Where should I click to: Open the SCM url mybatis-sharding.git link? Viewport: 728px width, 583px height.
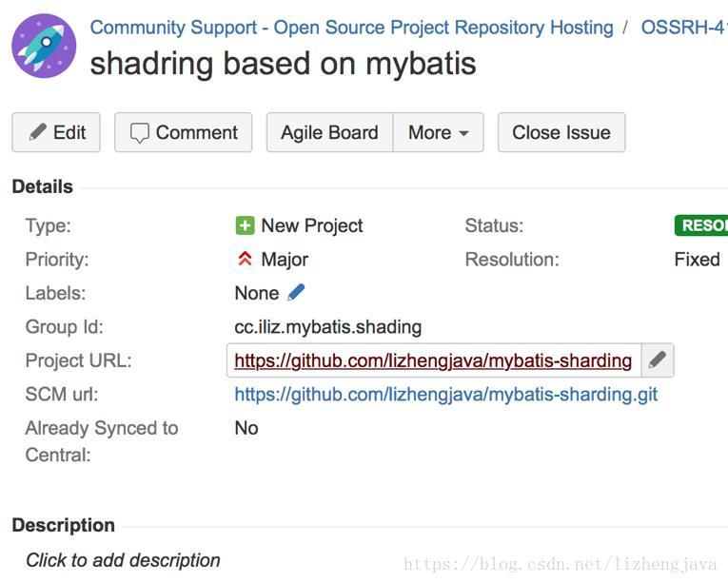445,395
